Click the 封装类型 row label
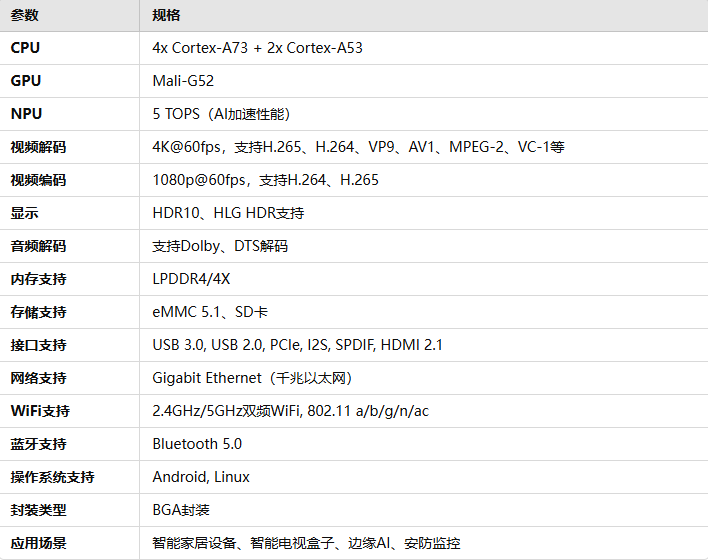Image resolution: width=708 pixels, height=560 pixels. pos(38,510)
